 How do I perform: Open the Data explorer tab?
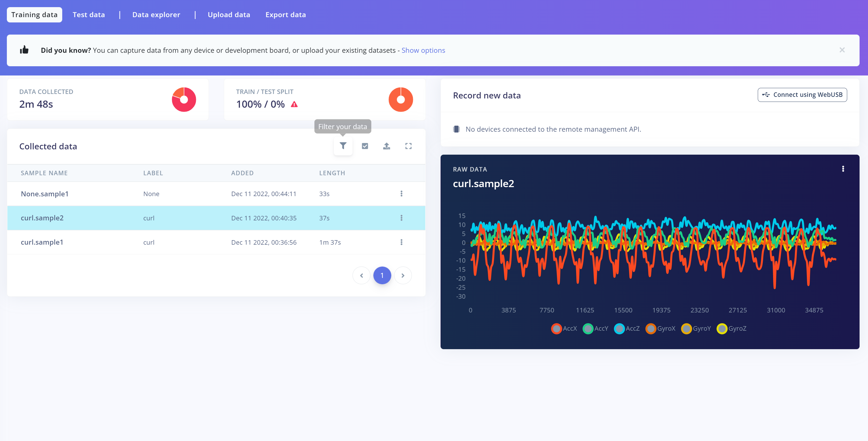pyautogui.click(x=156, y=15)
